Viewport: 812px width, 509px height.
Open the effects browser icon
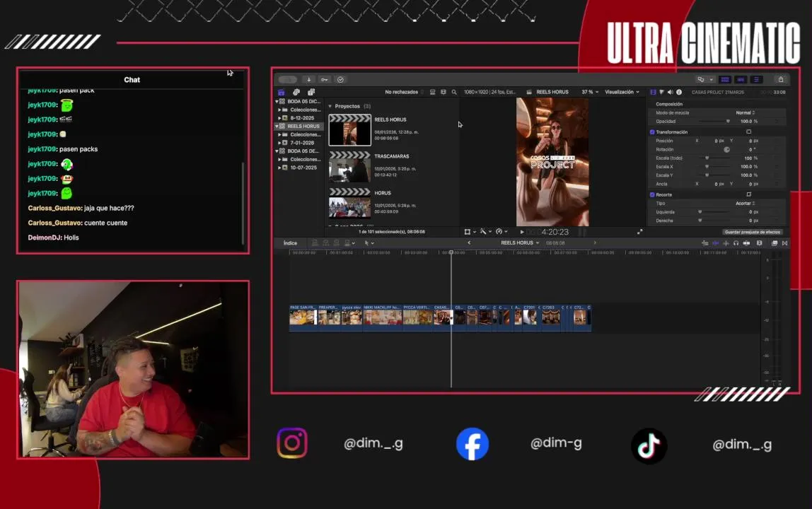(x=775, y=243)
